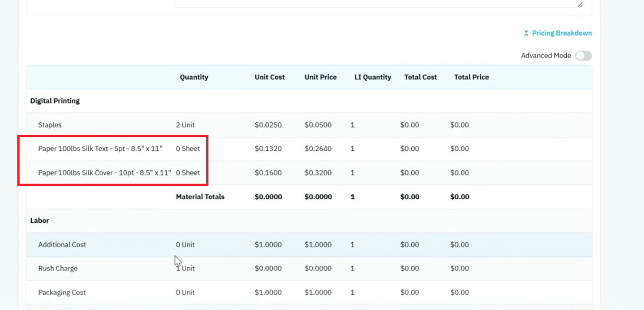
Task: Click the Pricing Breakdown collapse icon
Action: click(x=526, y=33)
